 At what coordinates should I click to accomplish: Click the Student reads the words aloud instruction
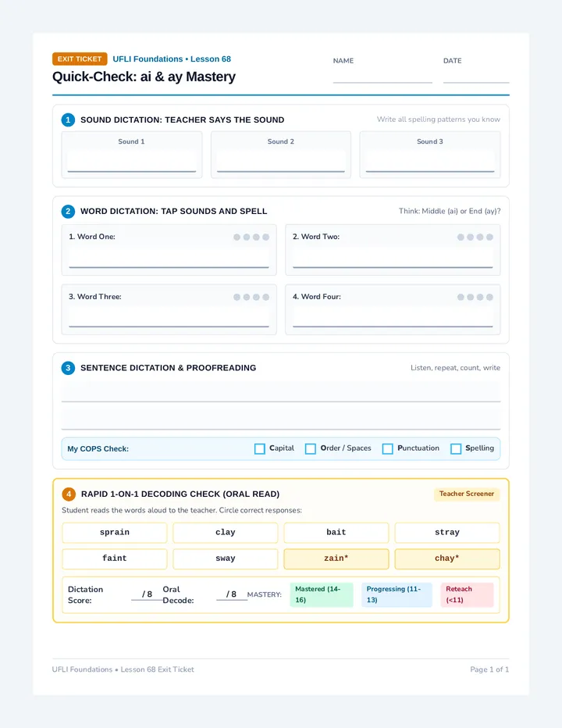pos(182,510)
